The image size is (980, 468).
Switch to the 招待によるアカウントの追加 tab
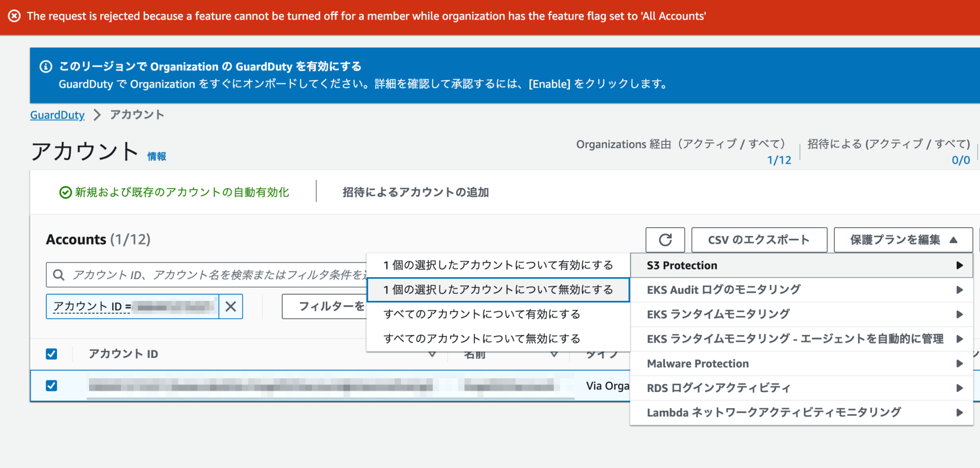416,192
